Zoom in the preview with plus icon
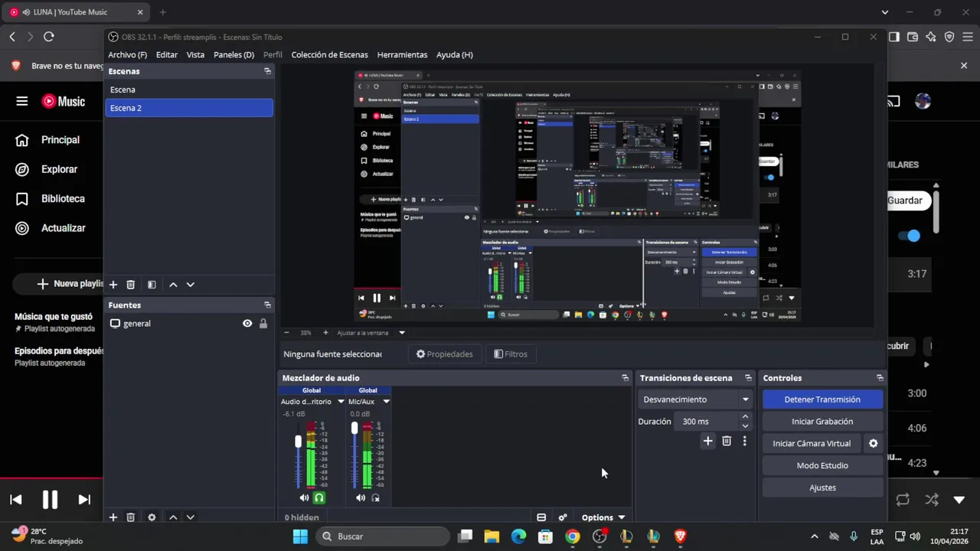This screenshot has height=551, width=980. pyautogui.click(x=325, y=333)
